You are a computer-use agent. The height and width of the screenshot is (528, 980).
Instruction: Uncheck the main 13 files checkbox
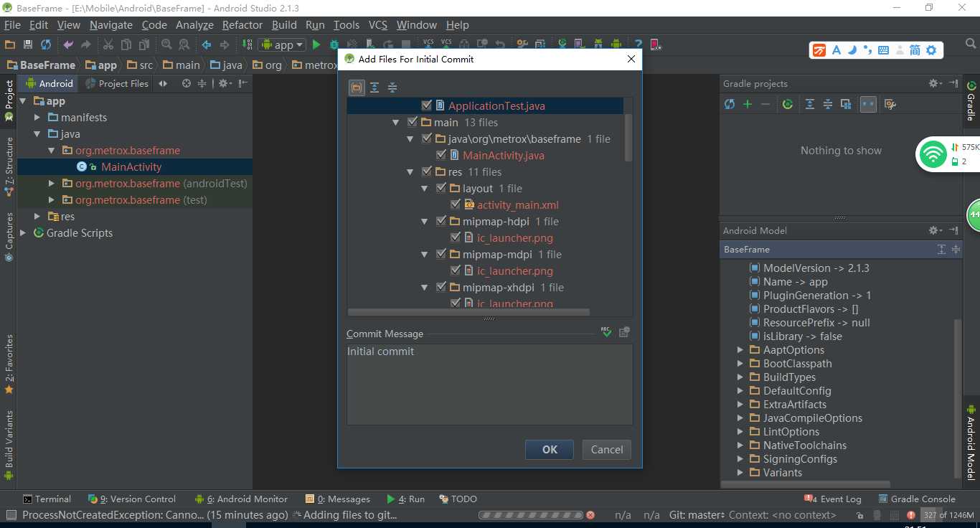pyautogui.click(x=413, y=122)
